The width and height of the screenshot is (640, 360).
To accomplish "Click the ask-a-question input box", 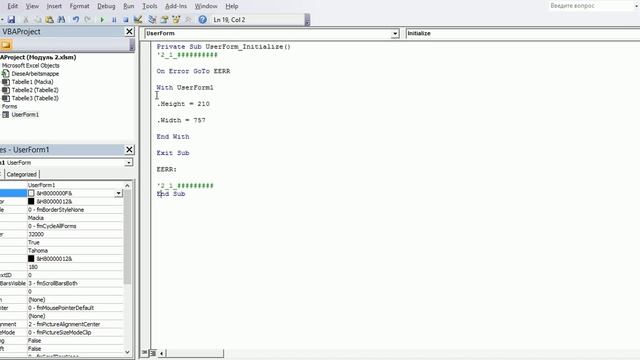I will point(591,6).
